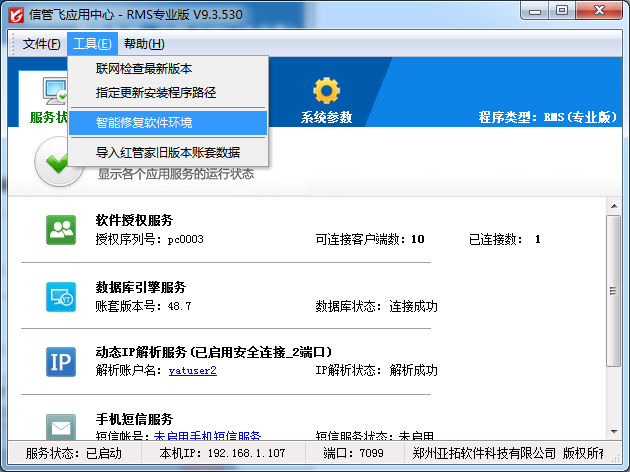630x472 pixels.
Task: Select 联网检查最新版本 menu entry
Action: coord(144,69)
